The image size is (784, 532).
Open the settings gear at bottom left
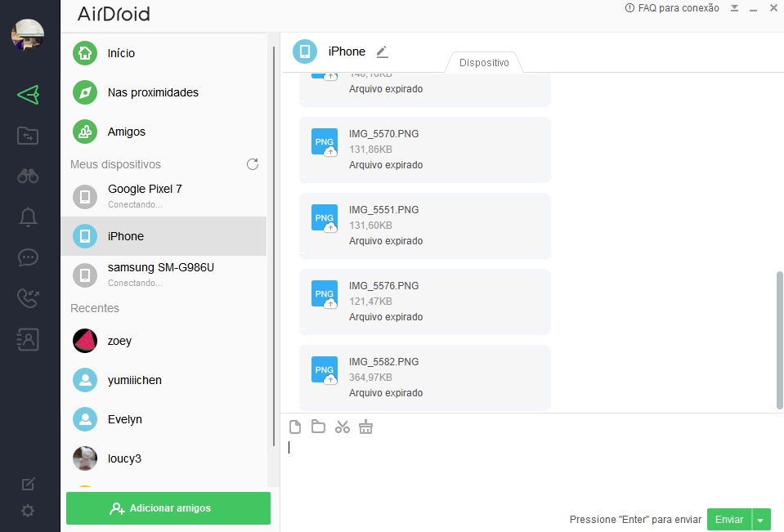[29, 511]
